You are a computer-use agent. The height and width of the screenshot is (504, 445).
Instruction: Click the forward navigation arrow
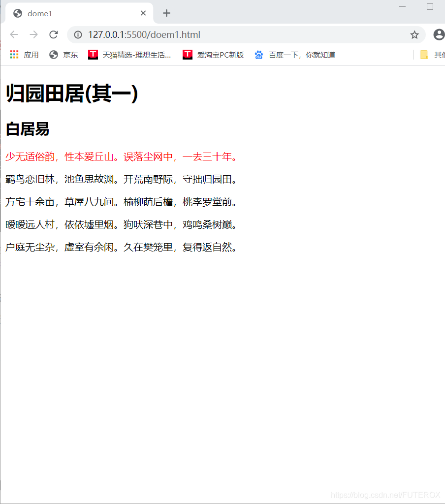[x=33, y=34]
